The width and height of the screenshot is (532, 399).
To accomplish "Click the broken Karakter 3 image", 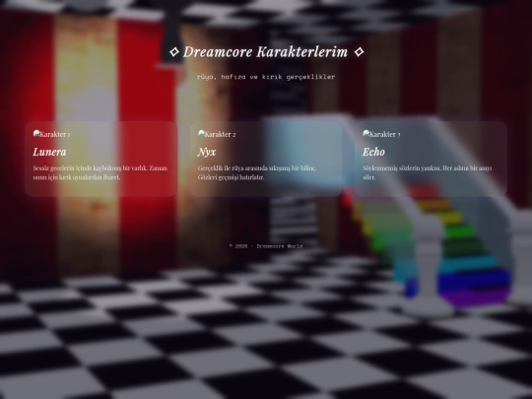I will pos(381,134).
